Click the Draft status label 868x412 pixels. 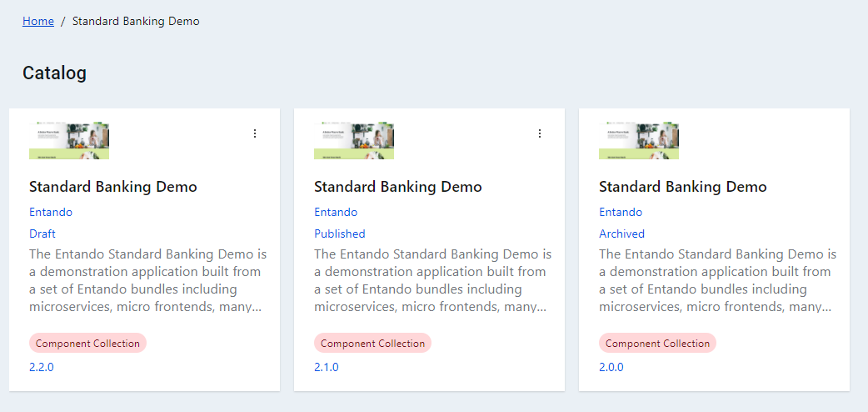click(x=42, y=234)
